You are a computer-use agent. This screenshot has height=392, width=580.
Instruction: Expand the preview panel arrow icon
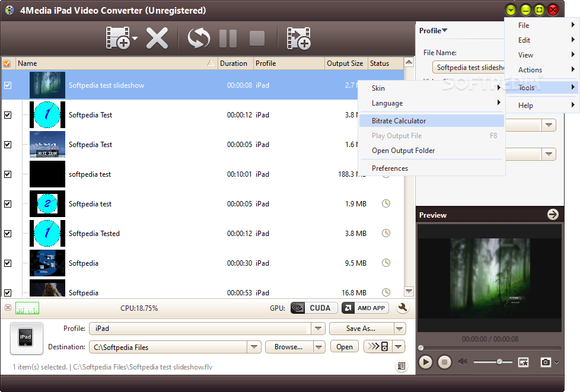(553, 214)
